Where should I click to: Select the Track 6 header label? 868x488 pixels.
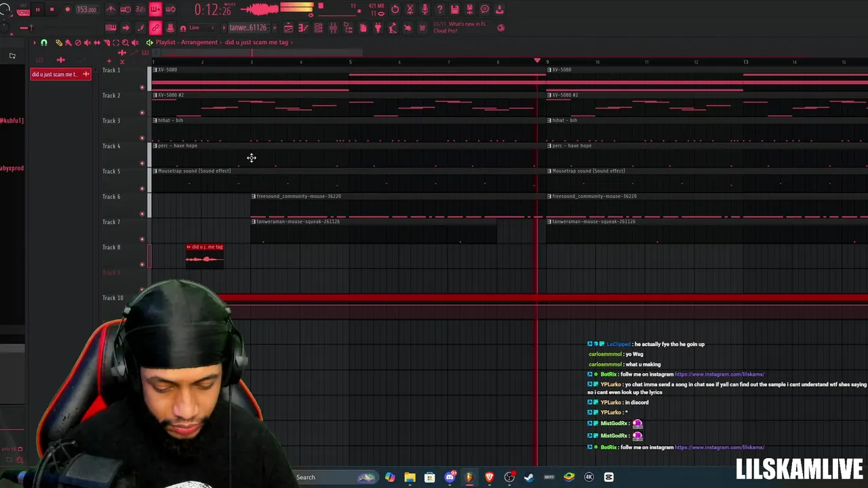pos(111,197)
